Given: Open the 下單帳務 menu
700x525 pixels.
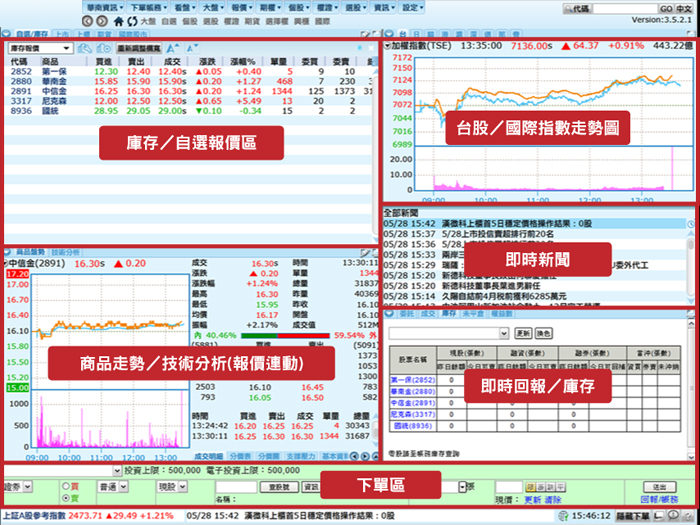Looking at the screenshot, I should tap(147, 8).
